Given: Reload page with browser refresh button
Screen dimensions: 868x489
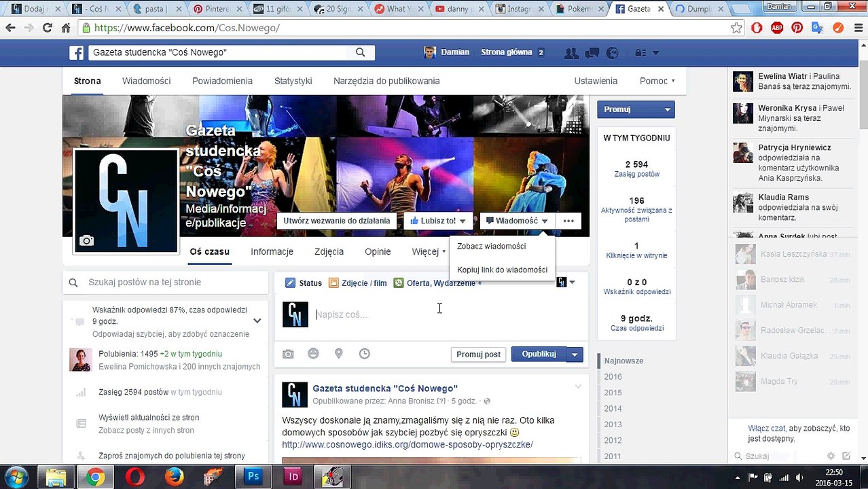Looking at the screenshot, I should [x=47, y=28].
